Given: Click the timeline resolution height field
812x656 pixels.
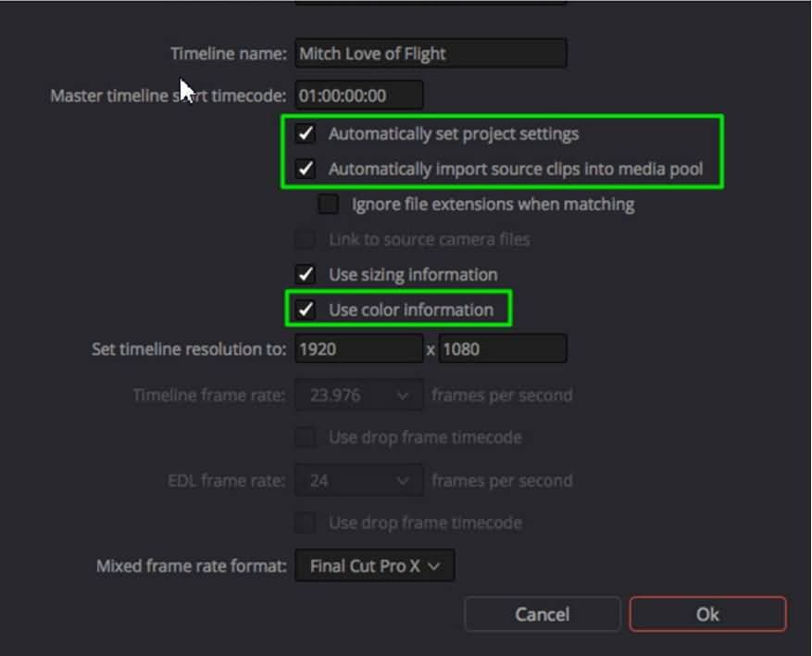Looking at the screenshot, I should pos(503,349).
